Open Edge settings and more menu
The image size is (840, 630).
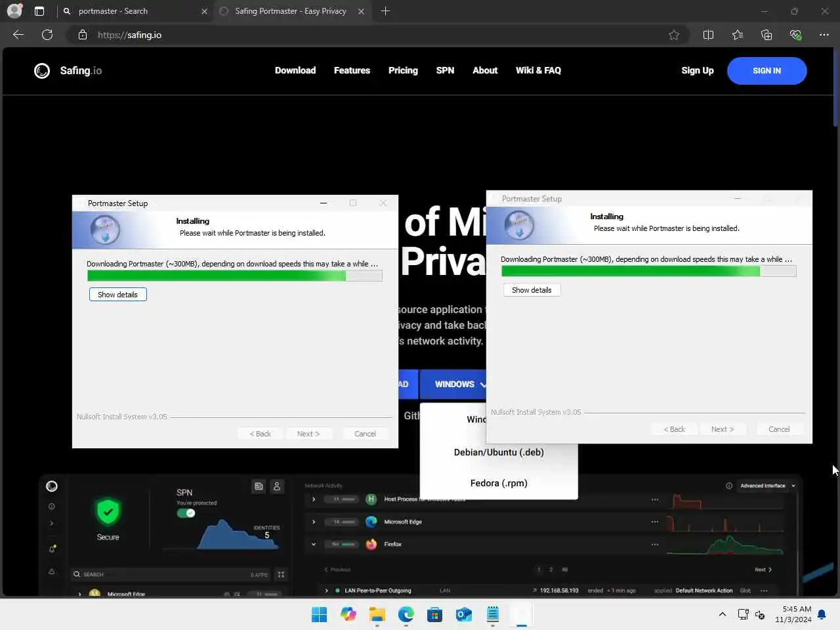(824, 35)
